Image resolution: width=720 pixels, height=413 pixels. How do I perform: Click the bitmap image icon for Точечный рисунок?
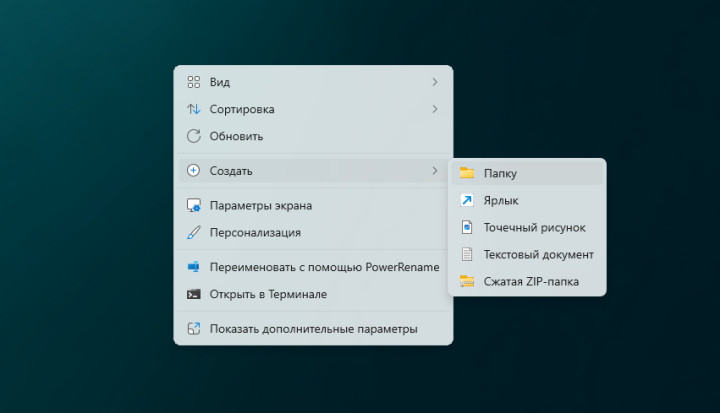pos(467,227)
